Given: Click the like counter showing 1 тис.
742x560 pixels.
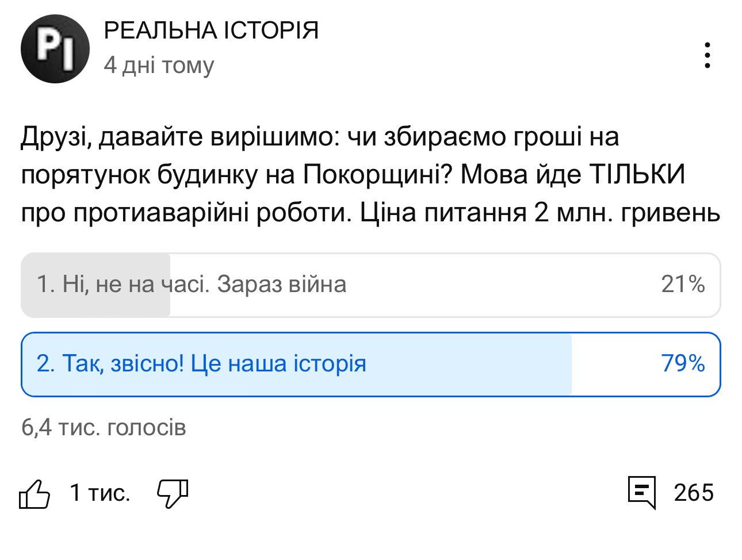Looking at the screenshot, I should (100, 492).
